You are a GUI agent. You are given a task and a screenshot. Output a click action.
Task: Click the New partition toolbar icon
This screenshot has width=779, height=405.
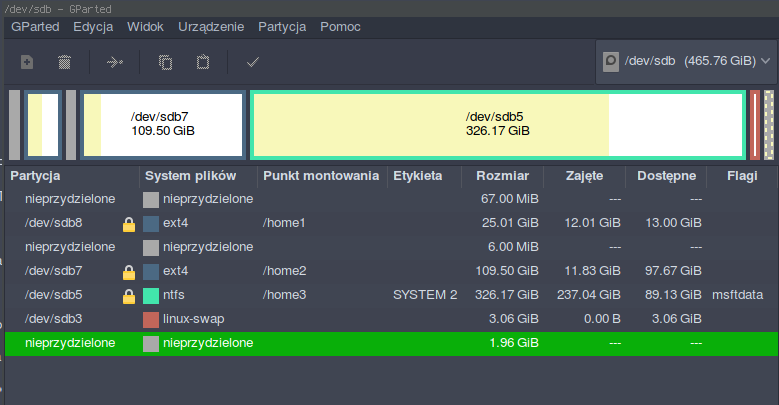coord(27,62)
